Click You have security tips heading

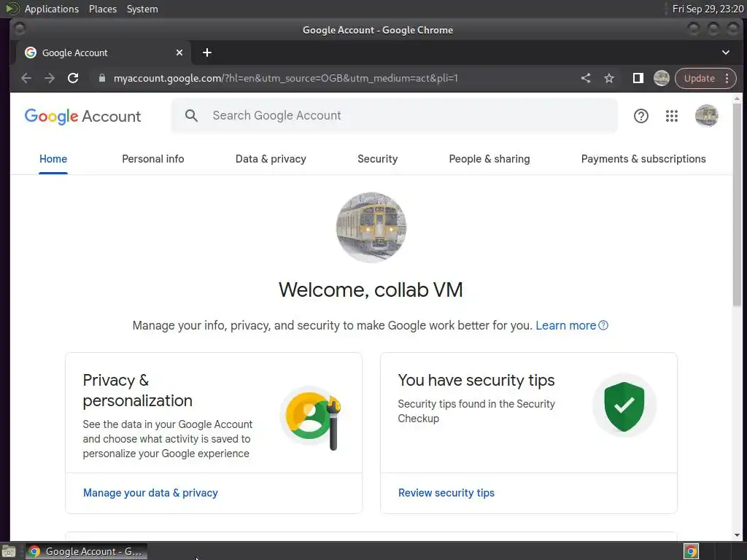tap(476, 380)
